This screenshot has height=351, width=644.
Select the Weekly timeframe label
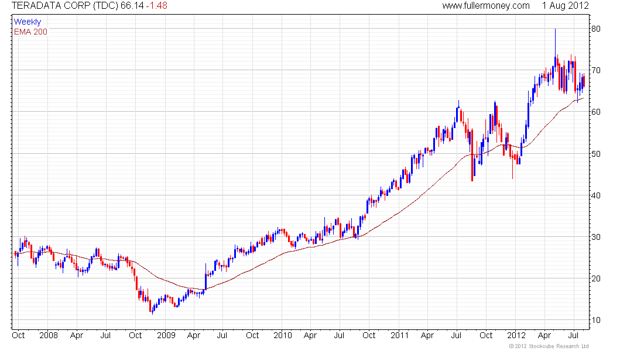click(28, 22)
